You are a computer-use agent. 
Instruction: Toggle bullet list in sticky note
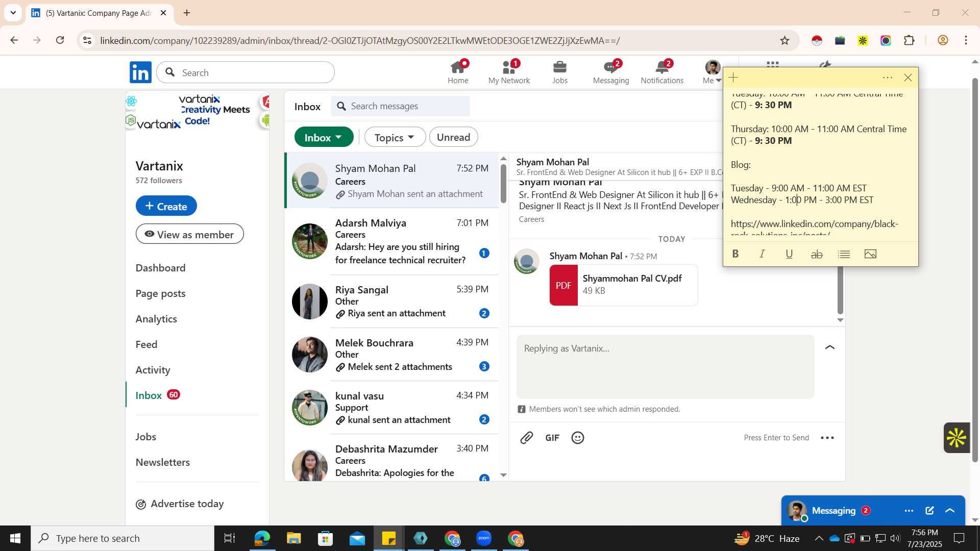click(x=844, y=254)
